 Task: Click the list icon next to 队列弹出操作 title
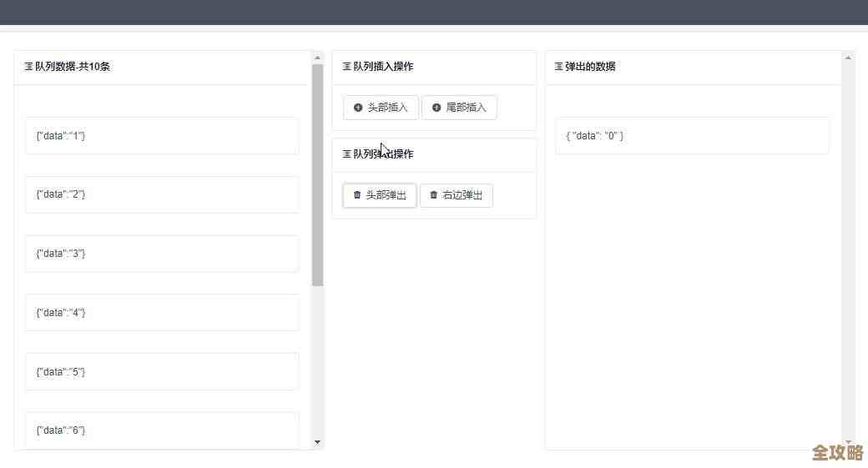click(x=347, y=154)
